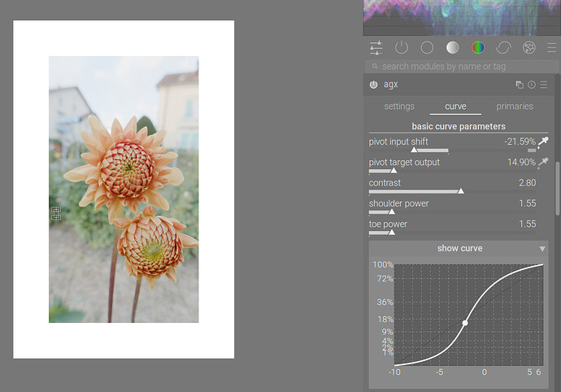This screenshot has width=561, height=392.
Task: Open the sparkle effects module group
Action: 529,48
